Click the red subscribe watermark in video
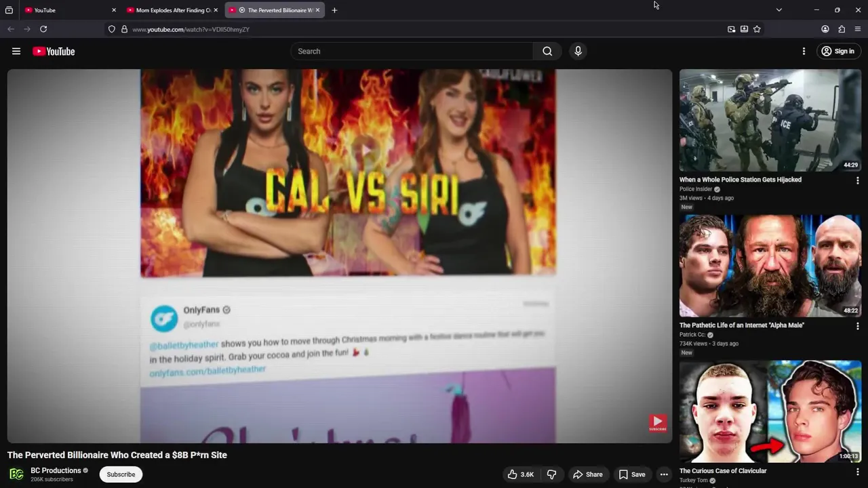The width and height of the screenshot is (868, 488). click(658, 424)
